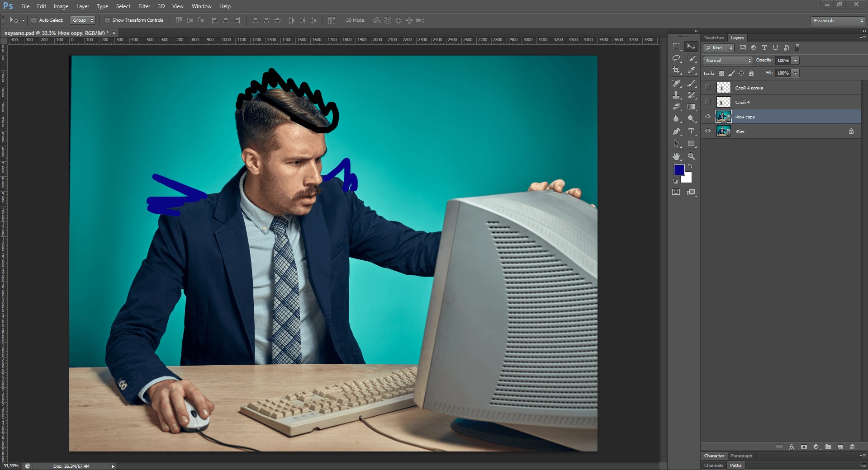868x470 pixels.
Task: Hide the Фон copy layer
Action: (x=708, y=117)
